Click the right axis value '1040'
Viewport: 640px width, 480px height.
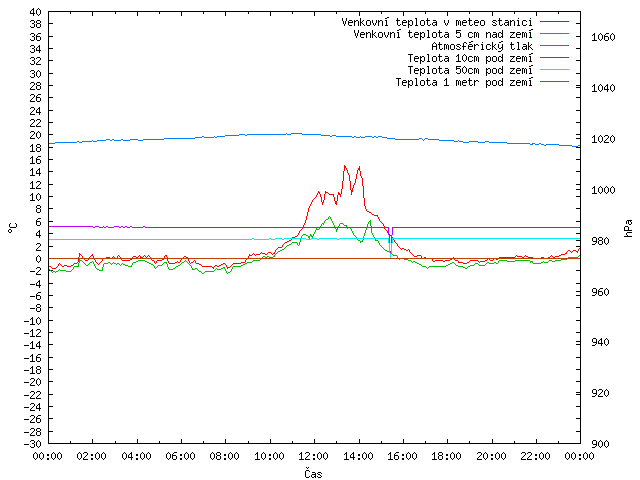point(603,88)
